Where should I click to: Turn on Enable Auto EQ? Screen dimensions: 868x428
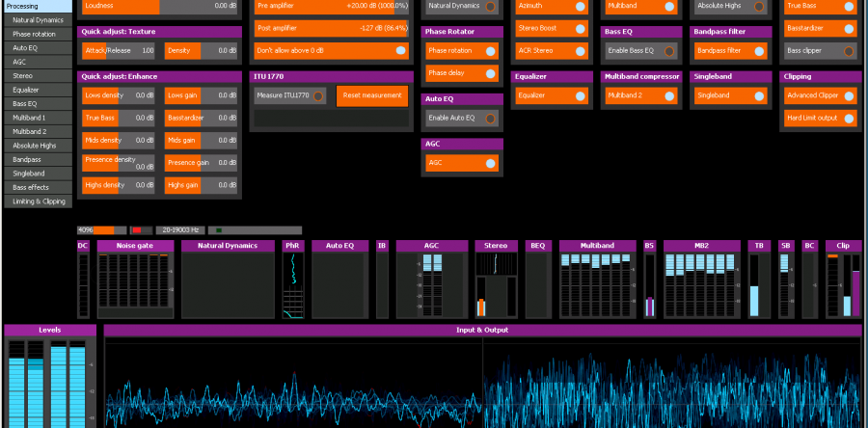(462, 119)
